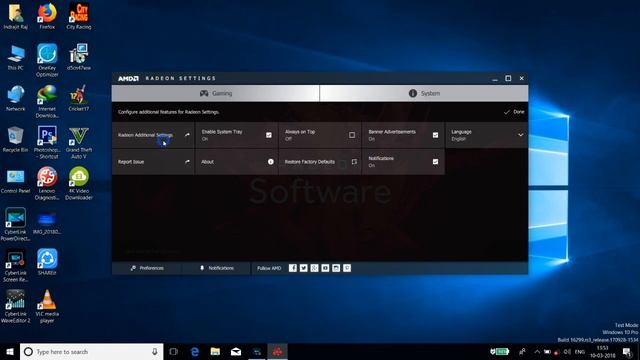
Task: Open the People icon in taskbar
Action: coord(522,352)
